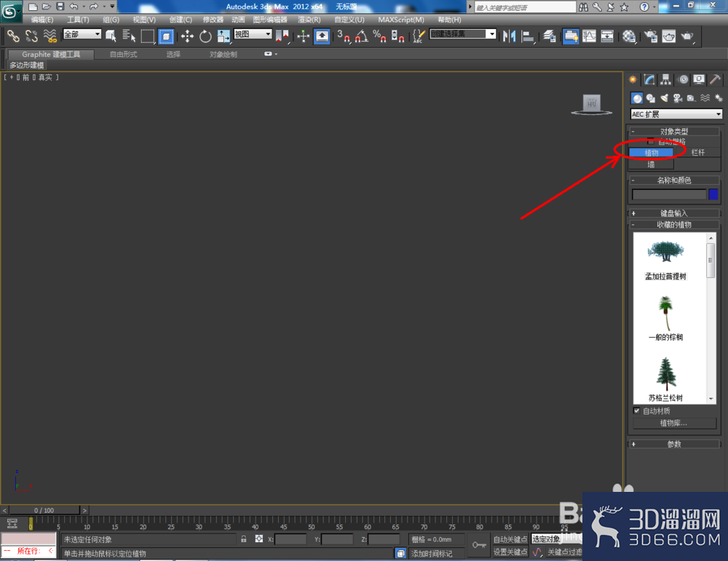The width and height of the screenshot is (728, 561).
Task: Toggle Angle Snap
Action: (362, 36)
